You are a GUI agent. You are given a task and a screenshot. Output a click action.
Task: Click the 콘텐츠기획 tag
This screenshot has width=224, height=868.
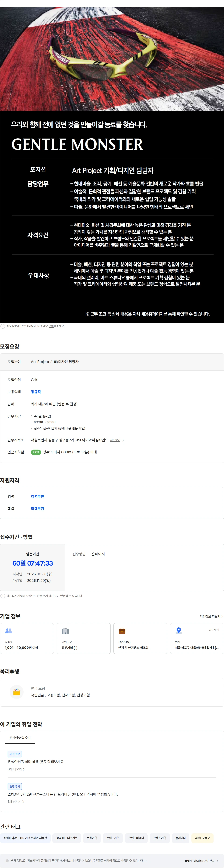pos(160,838)
